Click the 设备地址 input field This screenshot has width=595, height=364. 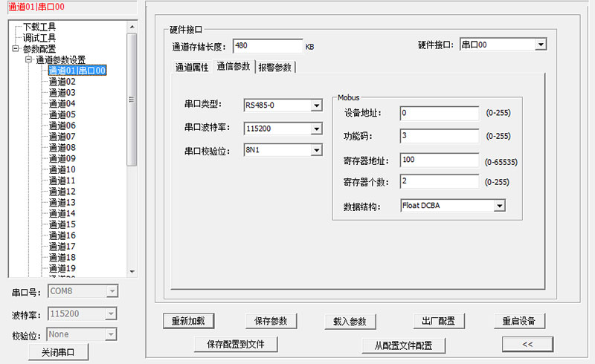(x=440, y=113)
